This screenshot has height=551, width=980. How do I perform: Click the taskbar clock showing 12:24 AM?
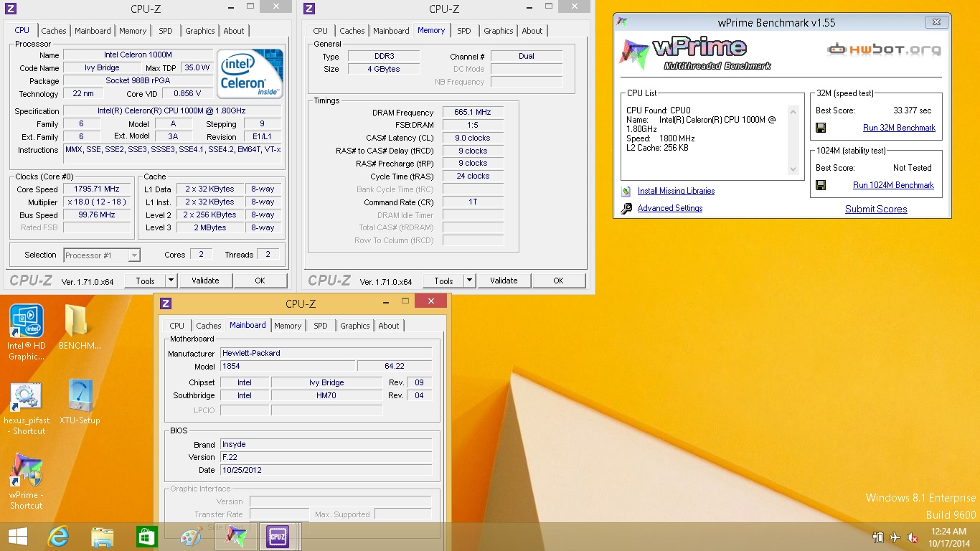tap(950, 537)
